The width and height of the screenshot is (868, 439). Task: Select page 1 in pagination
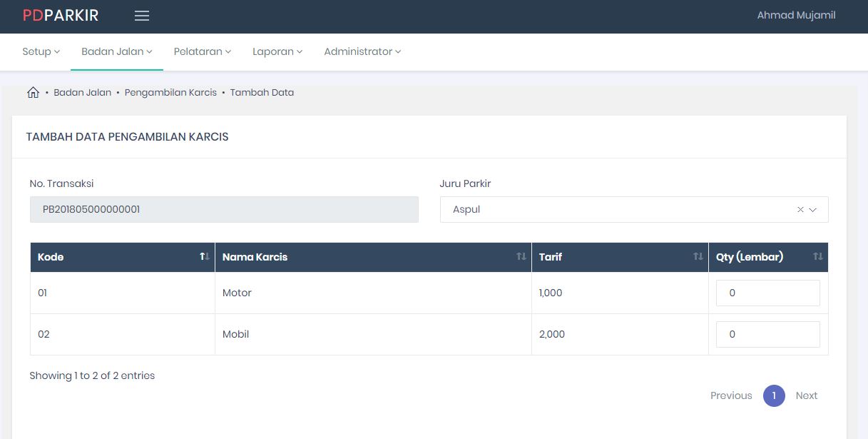coord(774,395)
